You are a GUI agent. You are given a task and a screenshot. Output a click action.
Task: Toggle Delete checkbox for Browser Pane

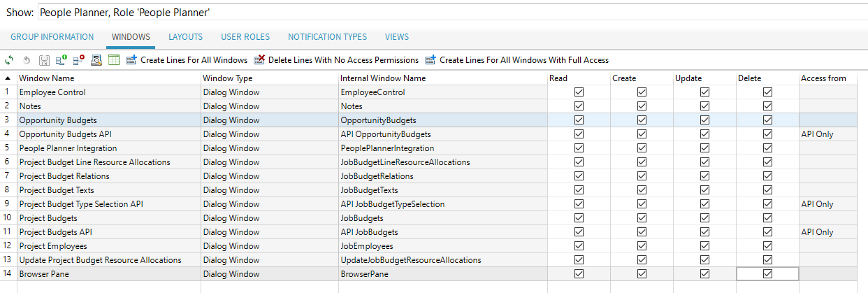point(767,274)
